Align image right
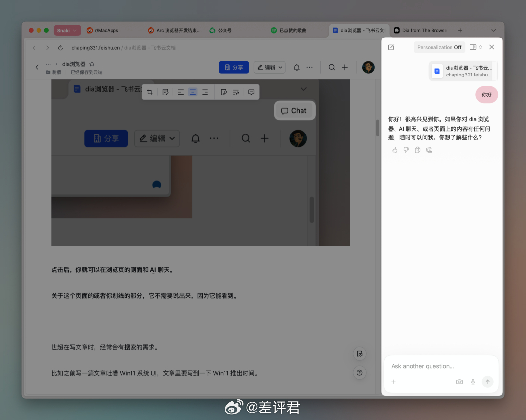The width and height of the screenshot is (526, 420). coord(205,92)
